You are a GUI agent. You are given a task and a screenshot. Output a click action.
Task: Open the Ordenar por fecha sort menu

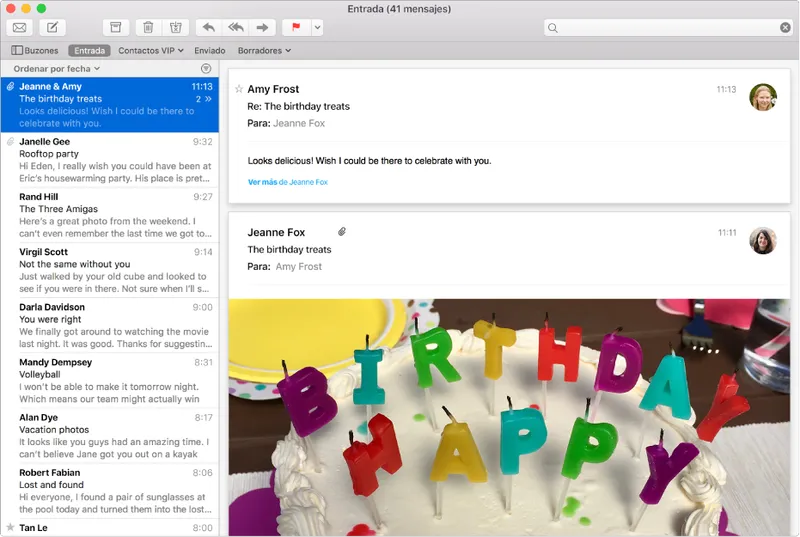(57, 69)
